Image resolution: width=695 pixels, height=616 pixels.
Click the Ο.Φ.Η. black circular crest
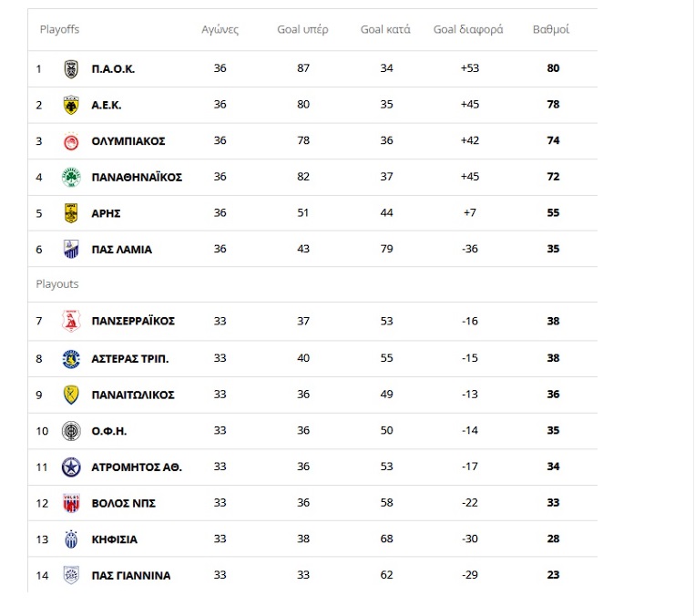(x=71, y=431)
